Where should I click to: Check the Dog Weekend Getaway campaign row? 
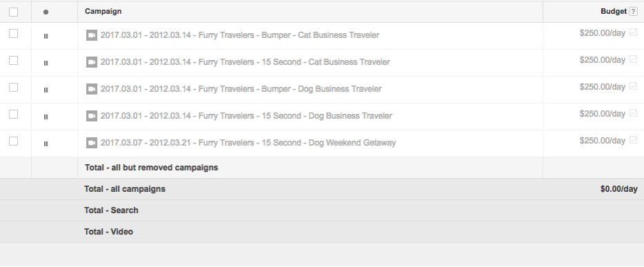[14, 141]
